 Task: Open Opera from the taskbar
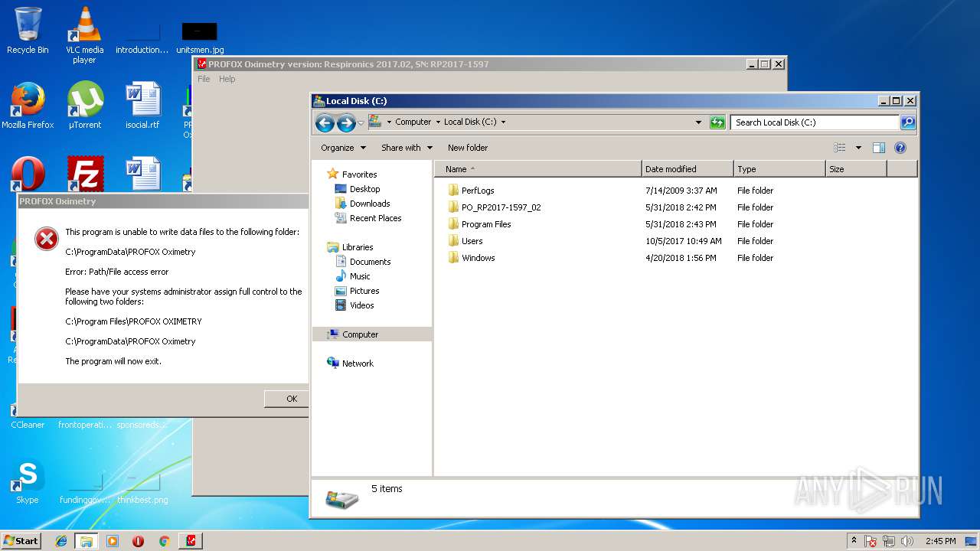coord(138,541)
